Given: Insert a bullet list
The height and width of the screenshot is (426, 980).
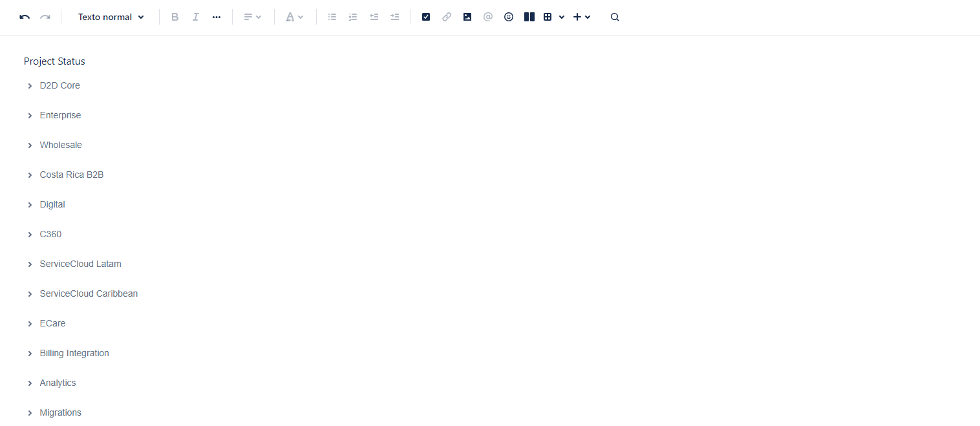Looking at the screenshot, I should (x=332, y=17).
